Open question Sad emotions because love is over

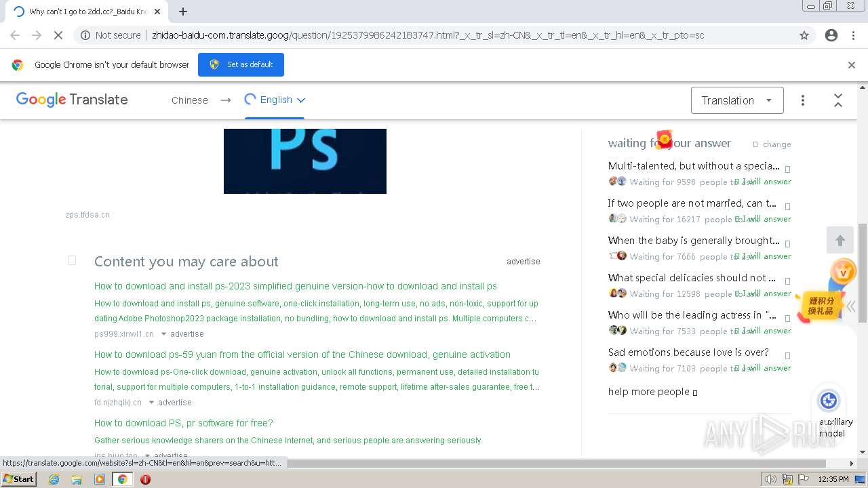click(x=688, y=352)
